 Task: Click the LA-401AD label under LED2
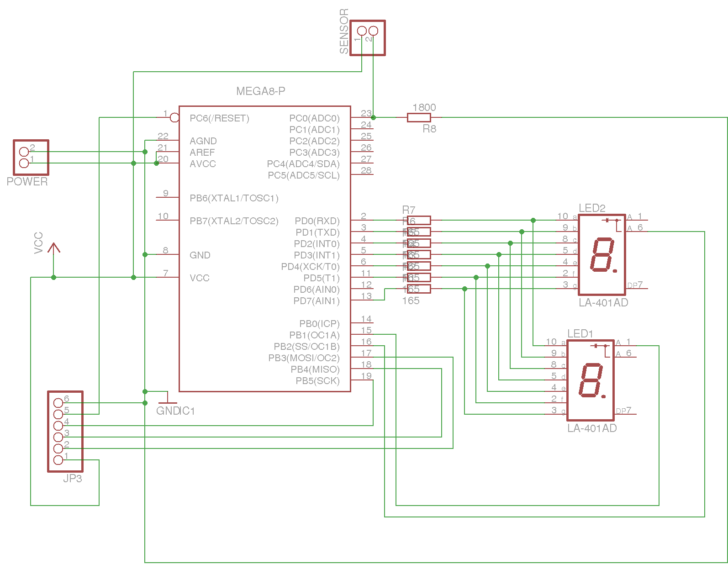[603, 303]
